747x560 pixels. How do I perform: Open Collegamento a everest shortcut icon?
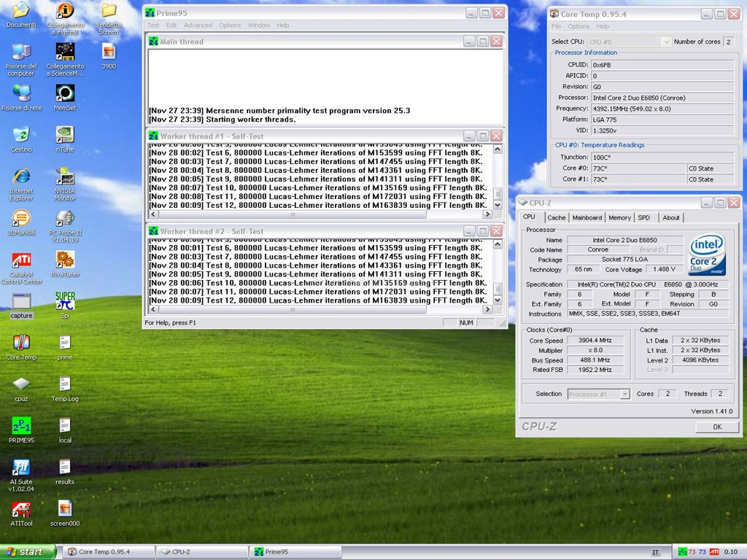pyautogui.click(x=65, y=10)
